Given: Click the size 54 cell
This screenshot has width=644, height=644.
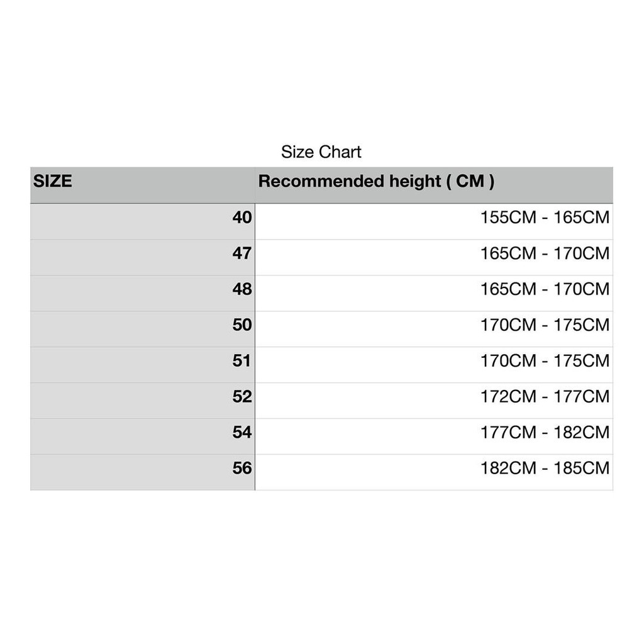Looking at the screenshot, I should [143, 436].
